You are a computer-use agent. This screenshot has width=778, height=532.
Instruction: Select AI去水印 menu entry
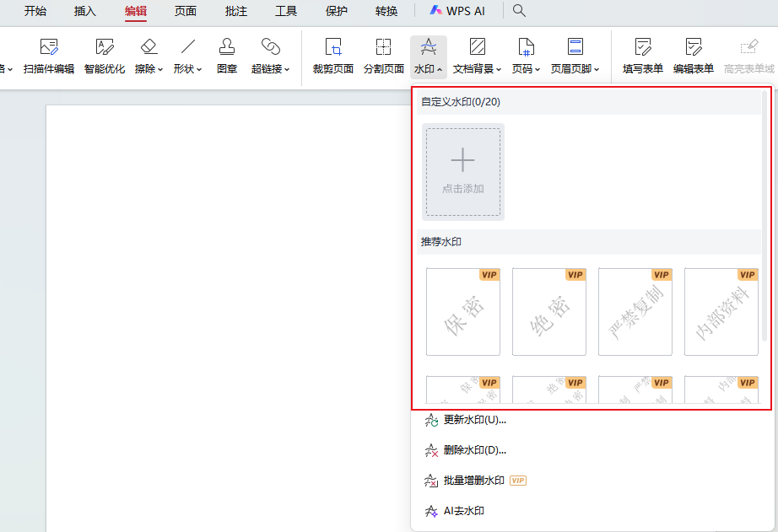[454, 511]
